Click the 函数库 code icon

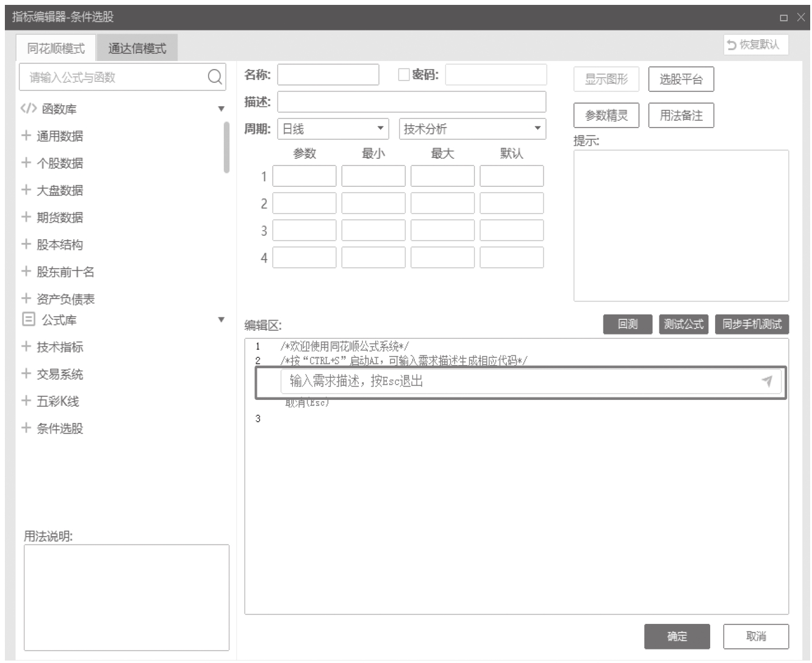[28, 109]
